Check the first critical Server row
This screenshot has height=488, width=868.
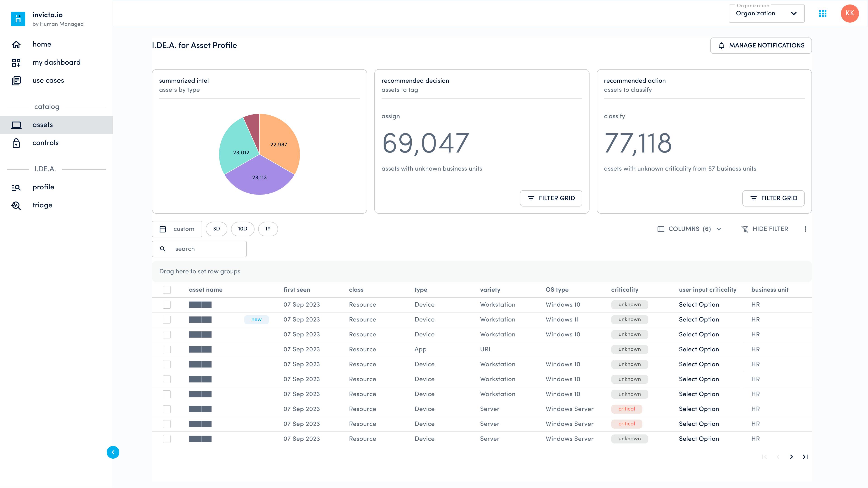[167, 409]
